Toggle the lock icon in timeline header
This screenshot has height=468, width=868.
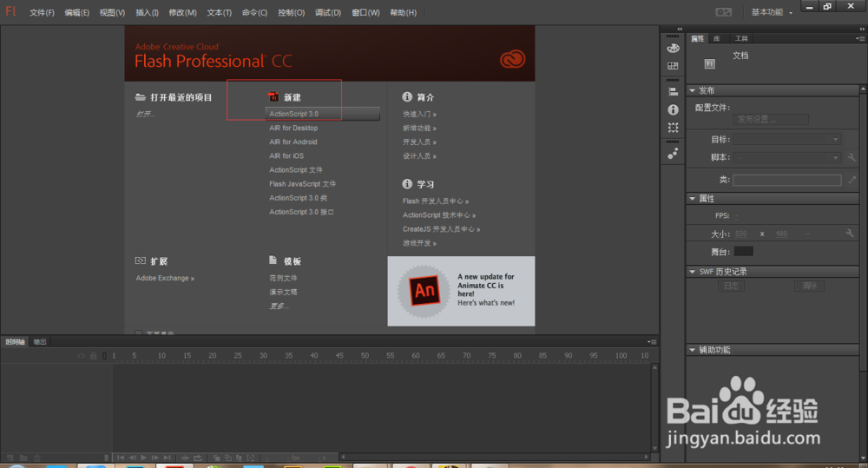click(x=93, y=356)
